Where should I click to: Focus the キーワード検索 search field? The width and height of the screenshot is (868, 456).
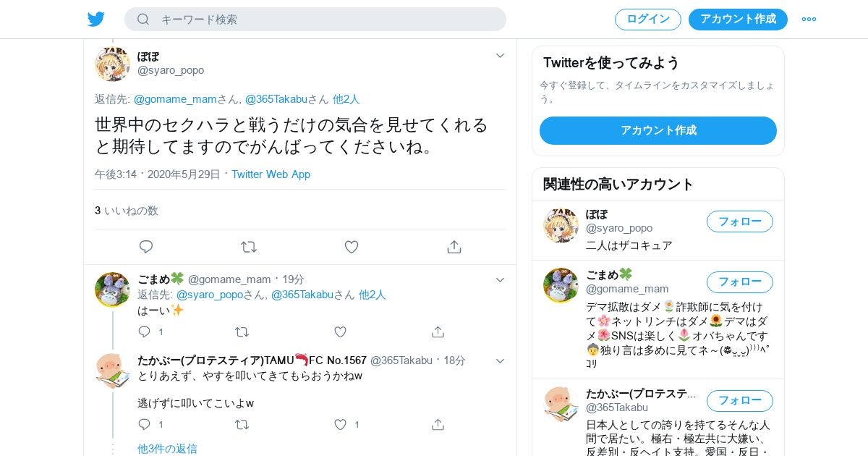pos(315,20)
